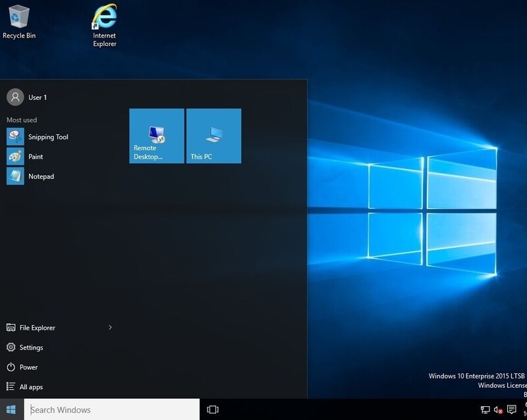The height and width of the screenshot is (420, 527).
Task: Open the This PC tile
Action: (213, 135)
